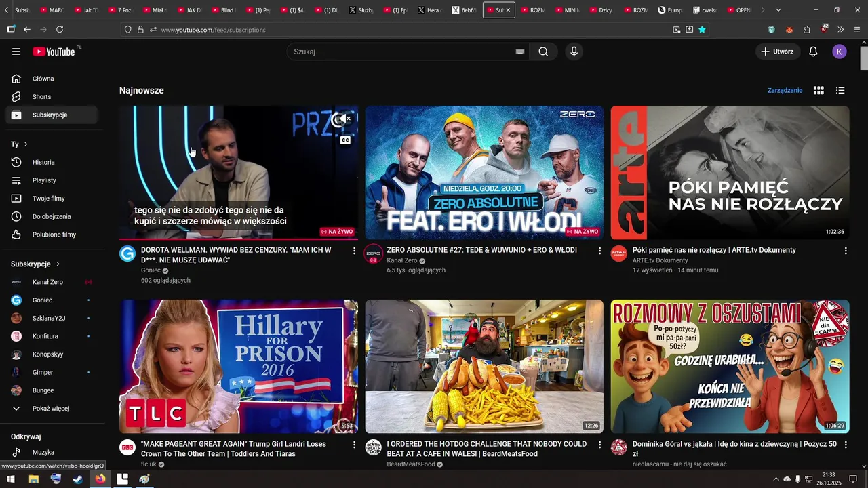
Task: Go to Główna in sidebar
Action: 52,79
